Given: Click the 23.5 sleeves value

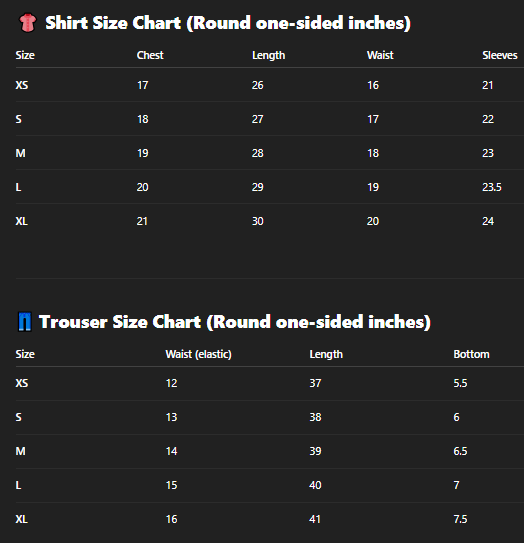Looking at the screenshot, I should point(492,187).
